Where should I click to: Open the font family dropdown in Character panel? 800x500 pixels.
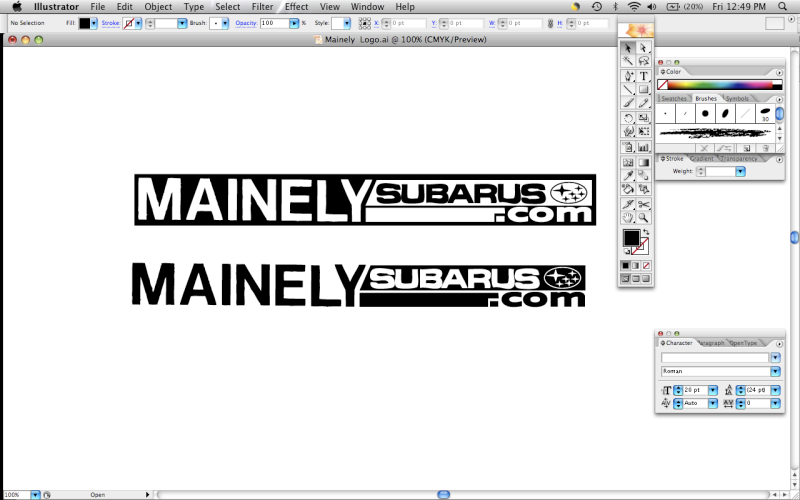(775, 358)
